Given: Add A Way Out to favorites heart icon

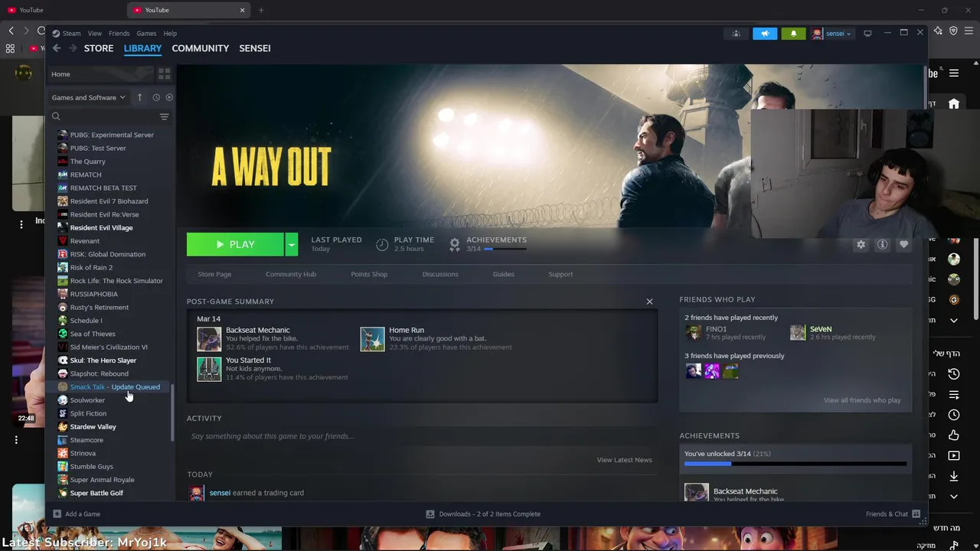Looking at the screenshot, I should pos(903,244).
